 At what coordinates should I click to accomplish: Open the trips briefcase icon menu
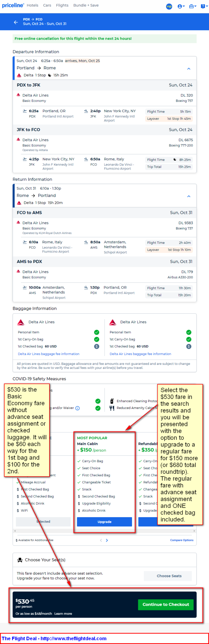click(x=193, y=6)
